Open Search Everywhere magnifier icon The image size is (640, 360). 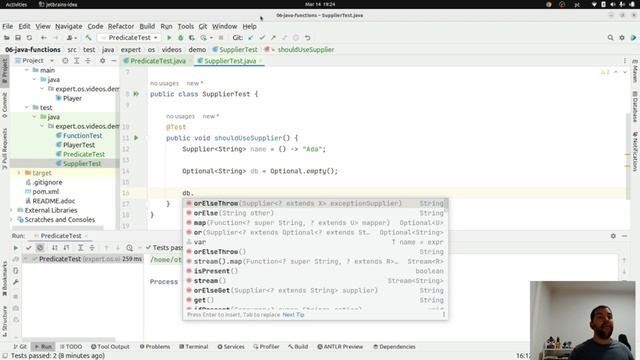click(x=610, y=38)
